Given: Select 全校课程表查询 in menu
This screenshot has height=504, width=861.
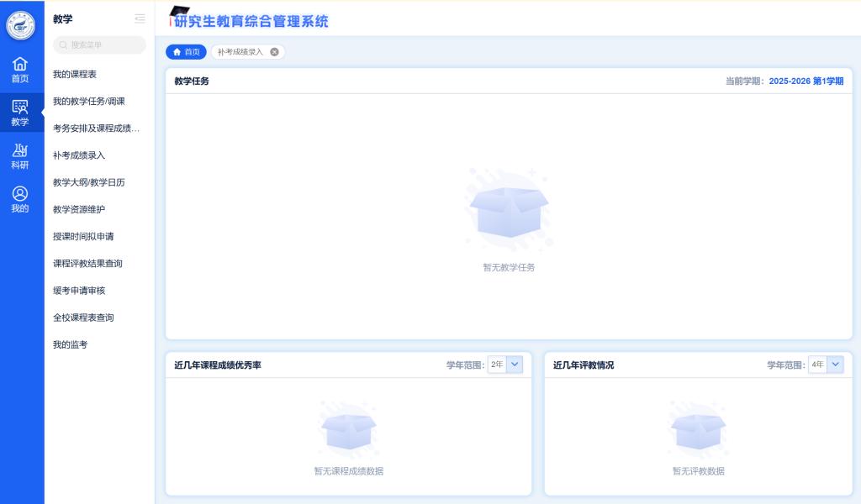Looking at the screenshot, I should 83,318.
